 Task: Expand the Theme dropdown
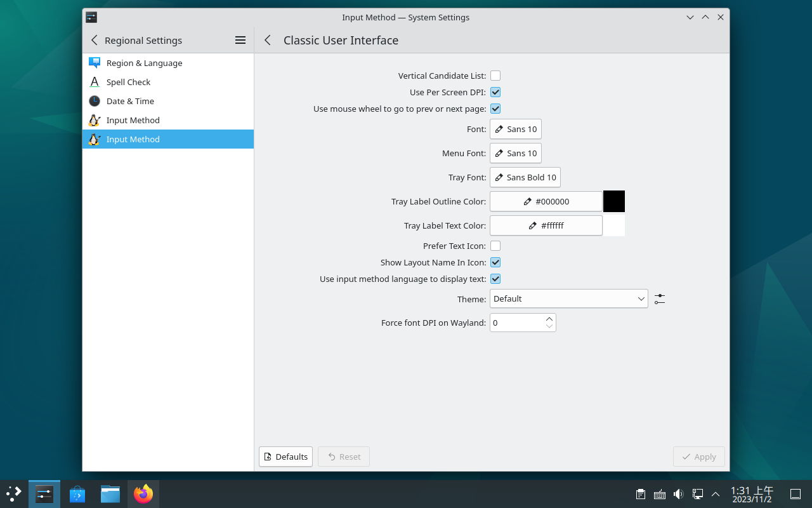click(568, 298)
